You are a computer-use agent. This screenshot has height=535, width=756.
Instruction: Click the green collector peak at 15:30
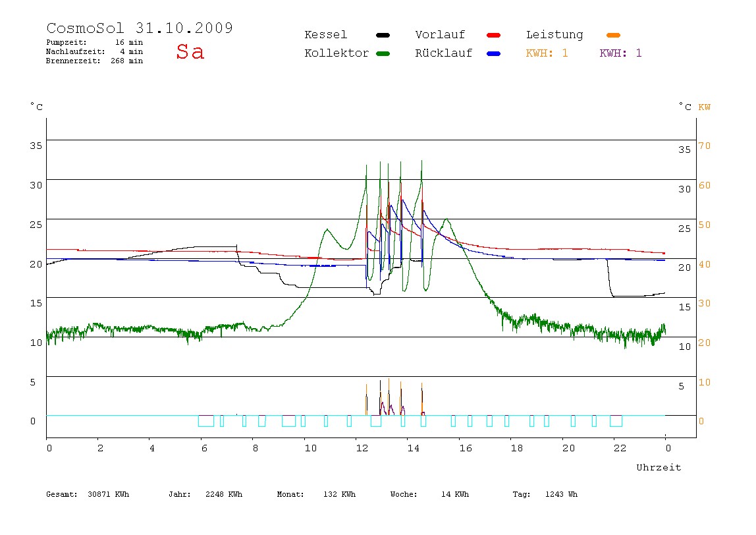[x=446, y=221]
